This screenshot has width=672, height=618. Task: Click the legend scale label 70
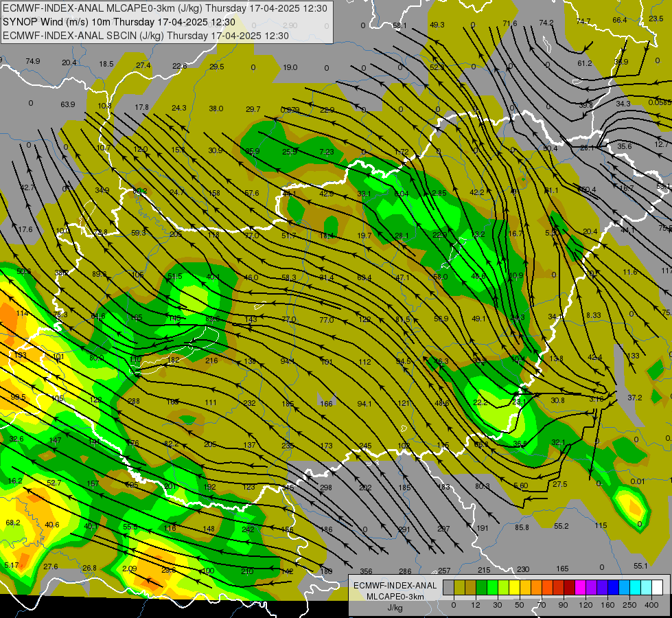(541, 605)
